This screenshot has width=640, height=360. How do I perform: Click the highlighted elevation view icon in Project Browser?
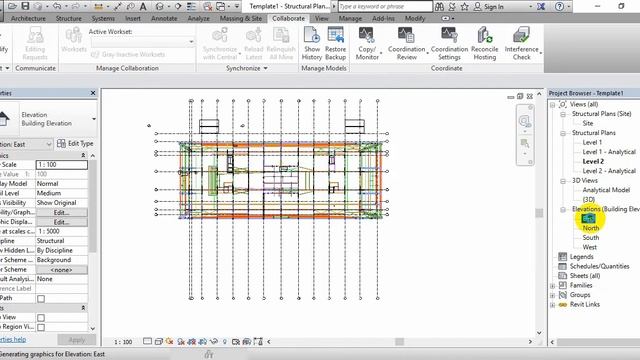coord(589,218)
